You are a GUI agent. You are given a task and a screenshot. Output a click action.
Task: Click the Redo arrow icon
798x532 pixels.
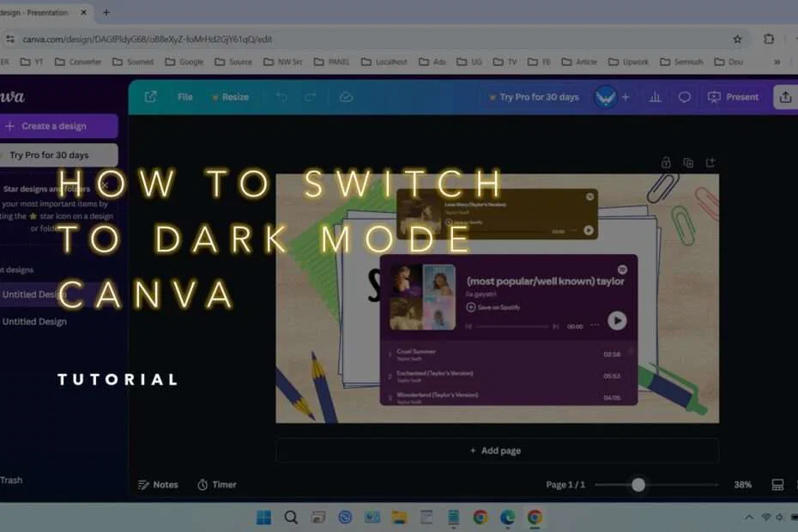tap(311, 97)
